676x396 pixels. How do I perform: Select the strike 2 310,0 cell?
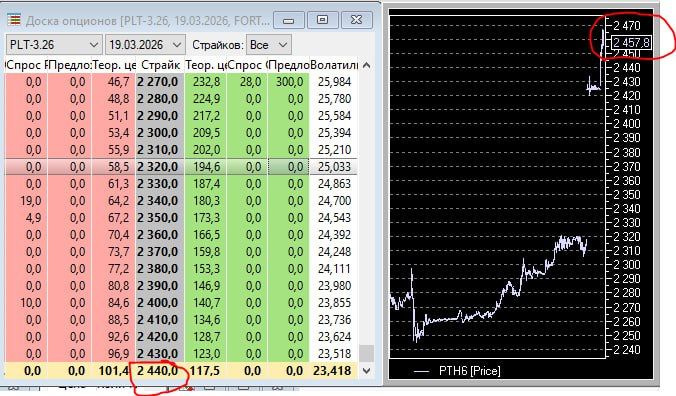click(x=160, y=150)
